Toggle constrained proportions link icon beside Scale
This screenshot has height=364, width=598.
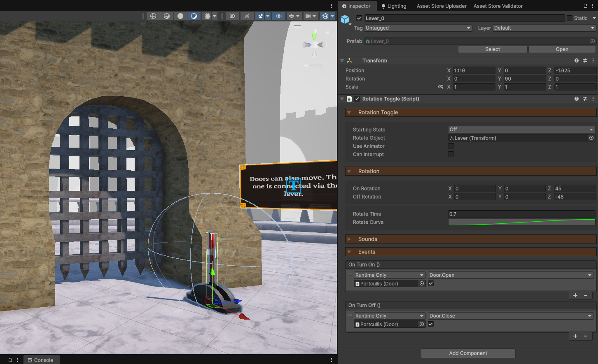pyautogui.click(x=441, y=87)
